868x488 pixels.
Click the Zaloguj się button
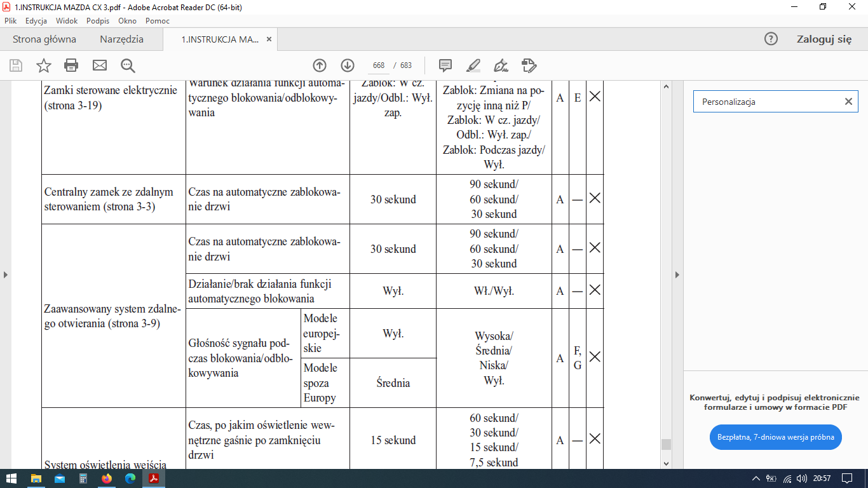pos(824,39)
